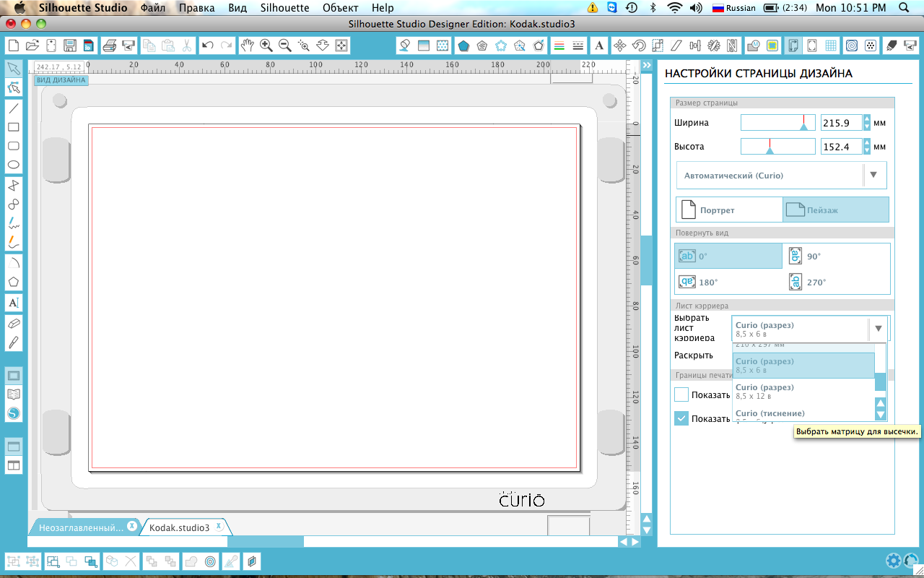Image resolution: width=924 pixels, height=578 pixels.
Task: Open the Rotate panel icon
Action: pos(639,46)
